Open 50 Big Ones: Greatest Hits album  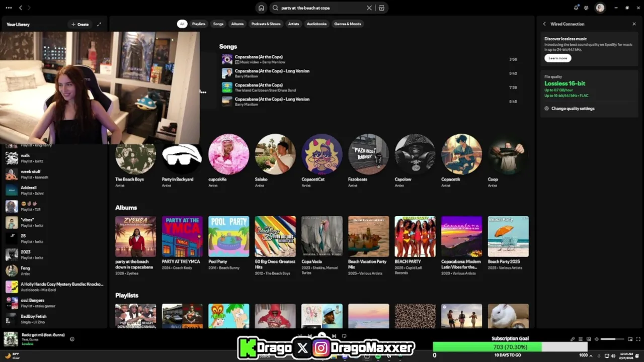click(275, 246)
